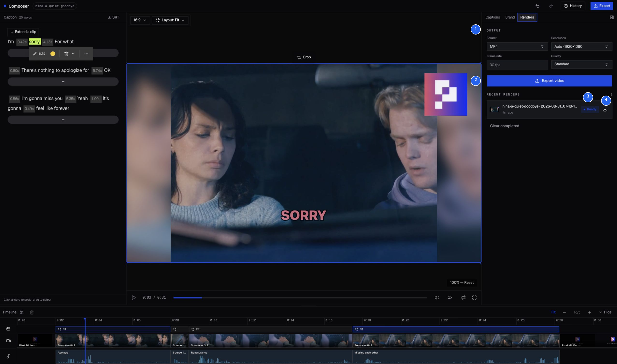
Task: Zoom out the timeline with minus
Action: tap(564, 312)
